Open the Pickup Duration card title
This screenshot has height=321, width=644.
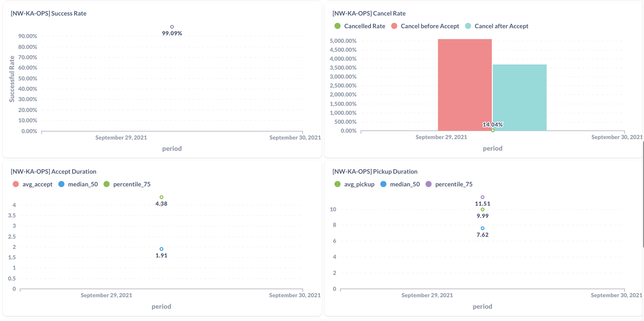[x=375, y=172]
